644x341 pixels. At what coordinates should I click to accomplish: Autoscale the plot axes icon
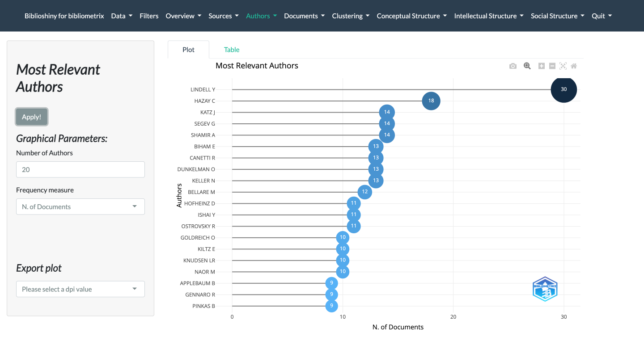pyautogui.click(x=563, y=66)
